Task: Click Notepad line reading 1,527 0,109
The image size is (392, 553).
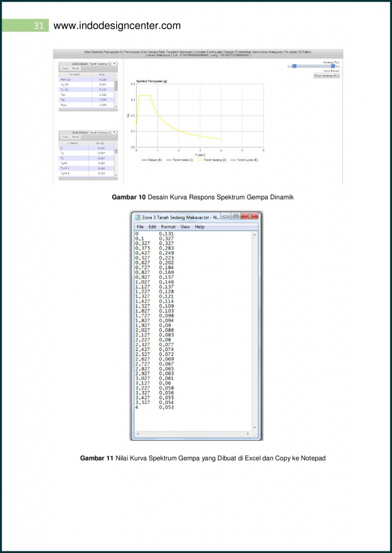Action: point(155,306)
